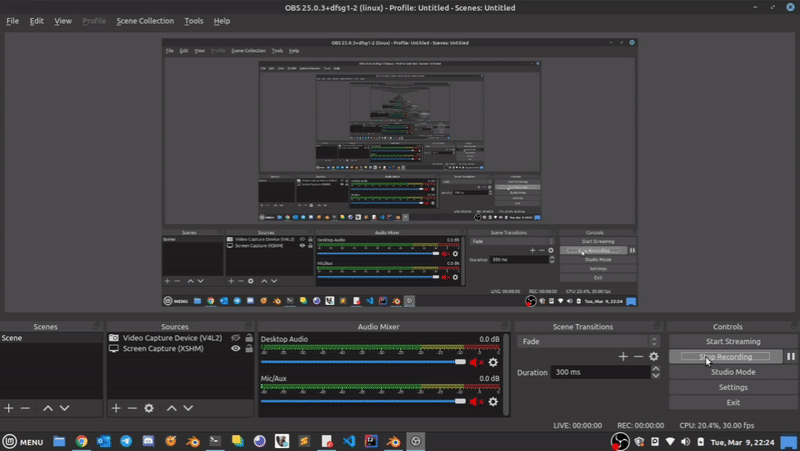The image size is (800, 451).
Task: Open the Help menu
Action: (x=221, y=21)
